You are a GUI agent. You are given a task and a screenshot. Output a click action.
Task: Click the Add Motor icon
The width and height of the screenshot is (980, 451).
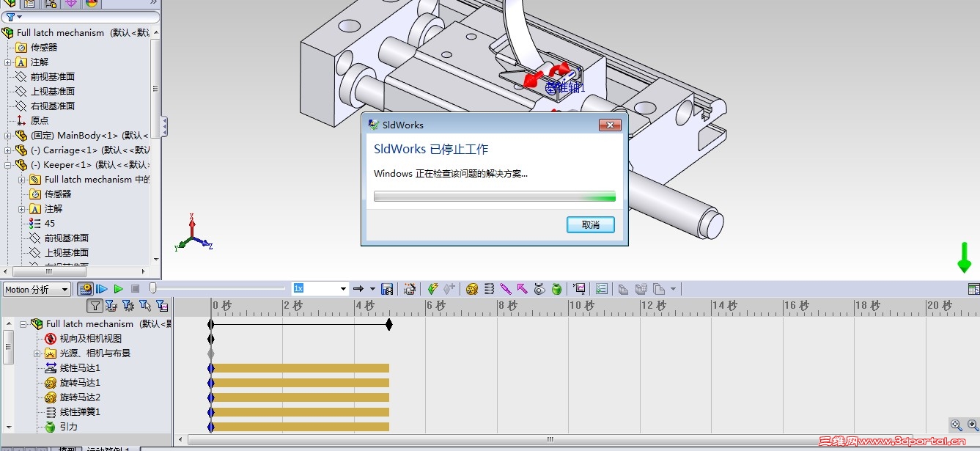click(472, 289)
